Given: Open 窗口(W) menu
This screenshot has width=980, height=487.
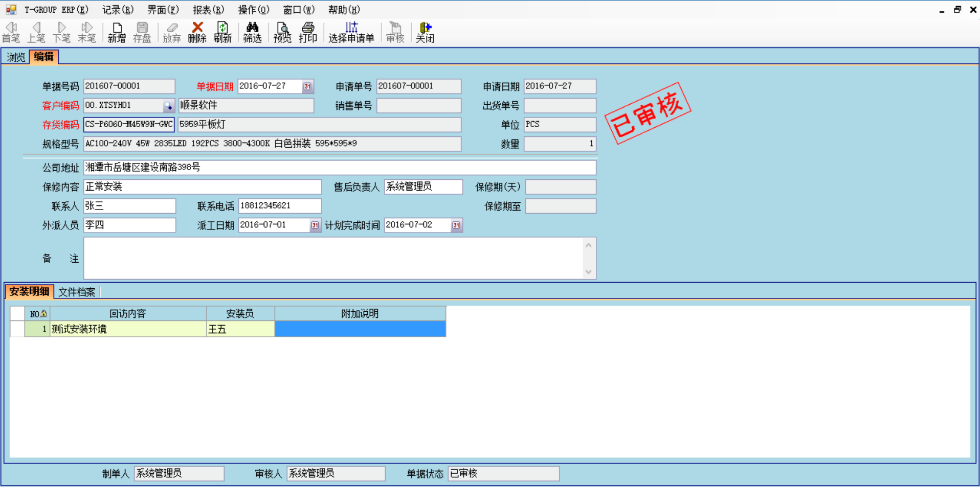Looking at the screenshot, I should pos(299,10).
